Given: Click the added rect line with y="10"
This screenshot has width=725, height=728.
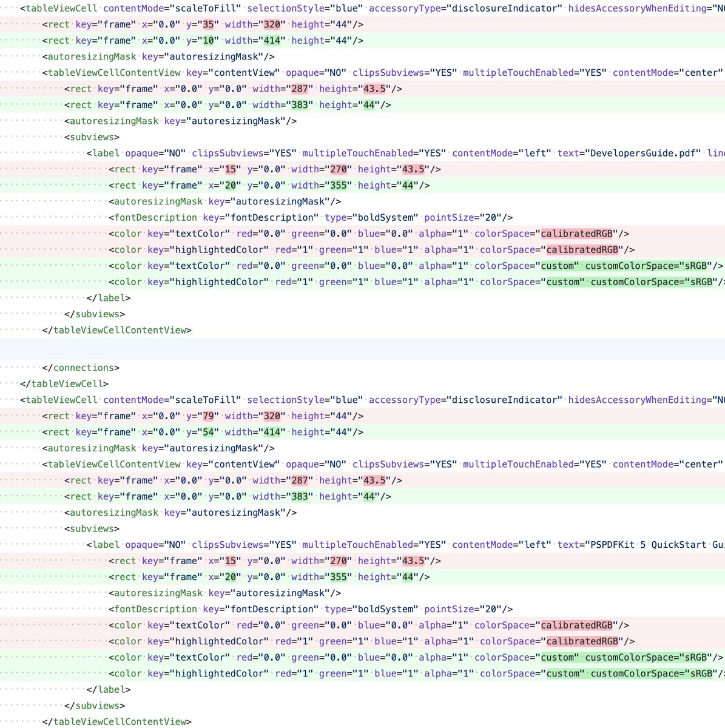Looking at the screenshot, I should [362, 41].
